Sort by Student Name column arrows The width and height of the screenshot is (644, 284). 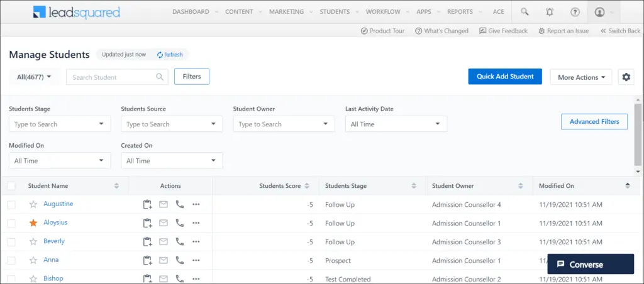pyautogui.click(x=116, y=186)
